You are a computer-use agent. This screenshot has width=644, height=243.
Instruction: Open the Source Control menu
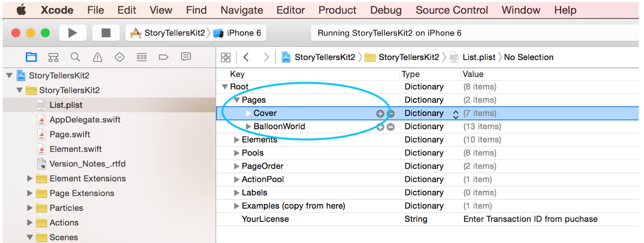[x=452, y=10]
